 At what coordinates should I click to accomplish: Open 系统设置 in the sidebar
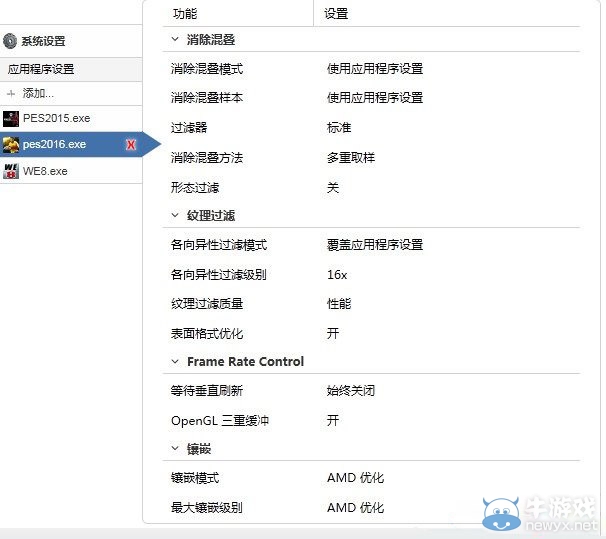click(43, 41)
